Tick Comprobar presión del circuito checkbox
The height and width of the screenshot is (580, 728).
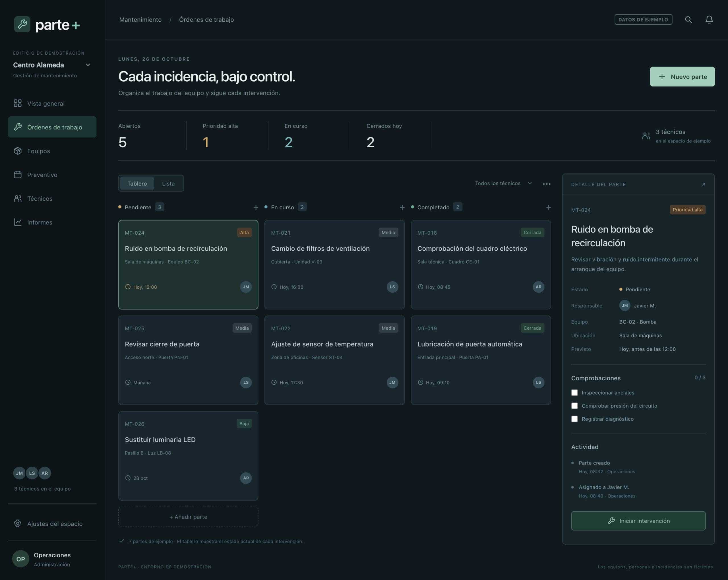point(574,406)
